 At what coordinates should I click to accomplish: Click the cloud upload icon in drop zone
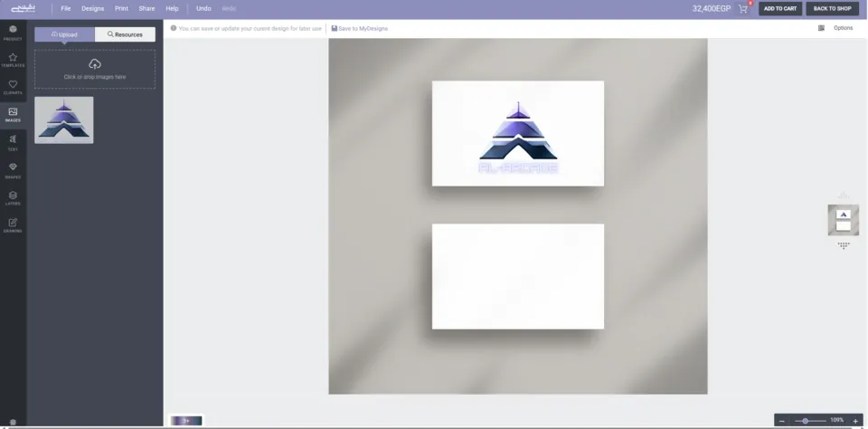95,63
